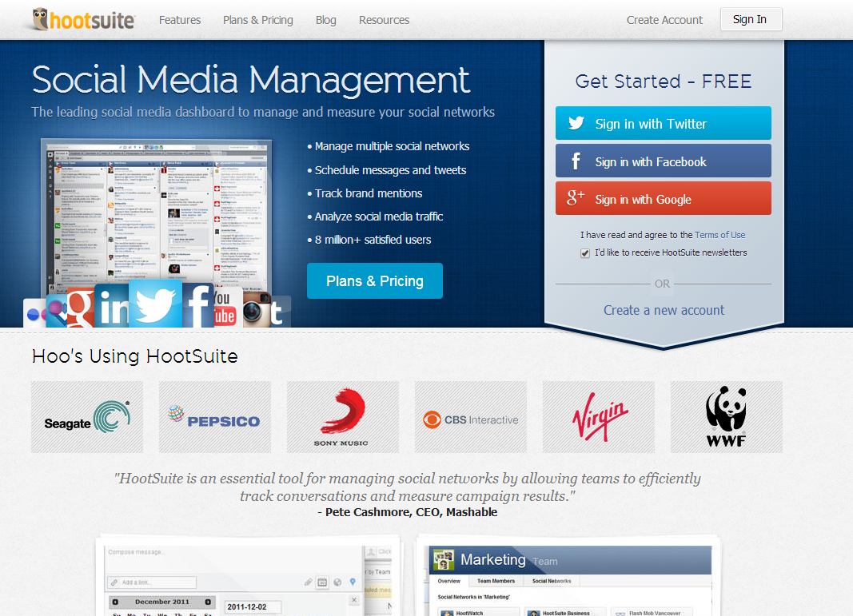Click the red Google+ tile in hero image
Viewport: 853px width, 616px height.
(x=81, y=307)
